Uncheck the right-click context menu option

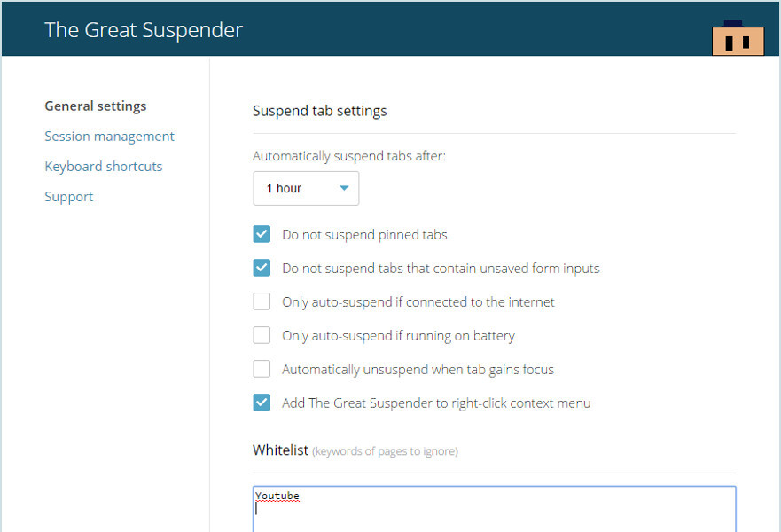point(262,402)
